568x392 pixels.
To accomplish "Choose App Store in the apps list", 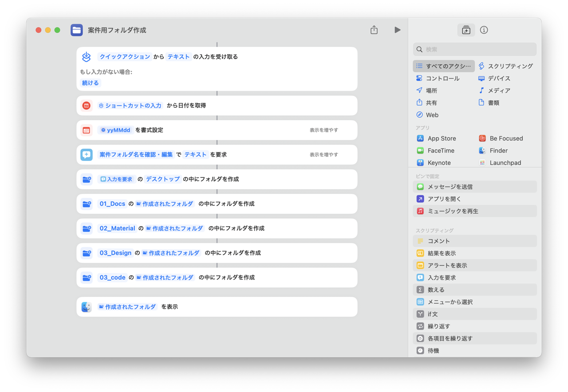I will click(436, 138).
